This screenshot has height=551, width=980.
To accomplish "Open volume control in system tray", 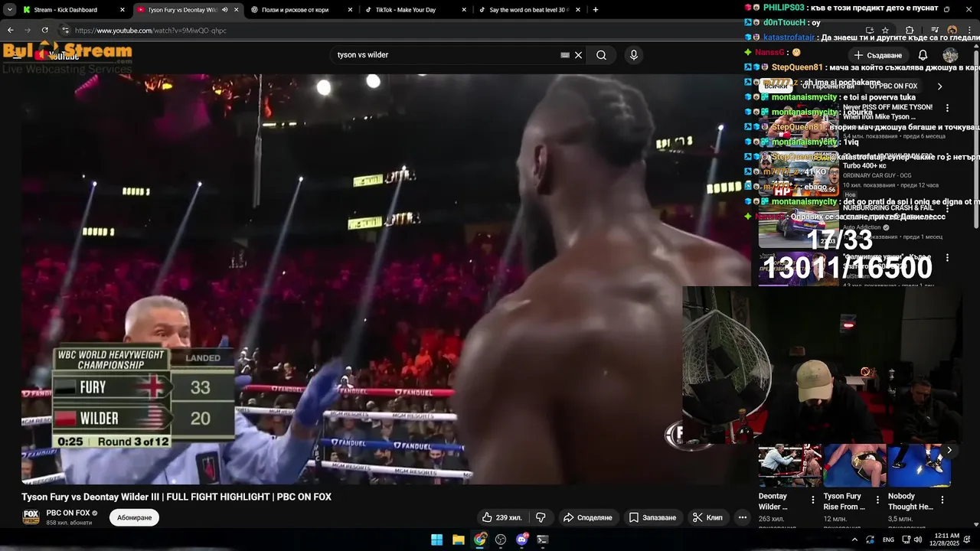I will pyautogui.click(x=917, y=540).
